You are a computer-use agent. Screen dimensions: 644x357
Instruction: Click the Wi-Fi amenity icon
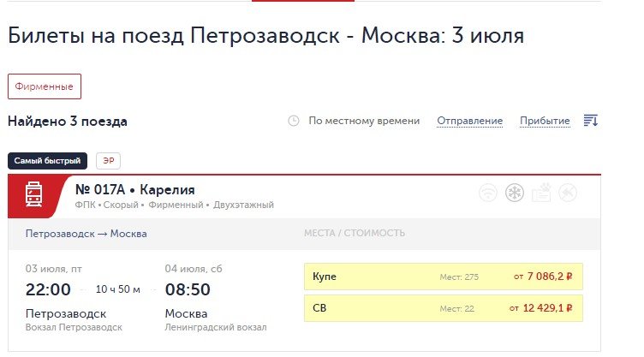(488, 193)
